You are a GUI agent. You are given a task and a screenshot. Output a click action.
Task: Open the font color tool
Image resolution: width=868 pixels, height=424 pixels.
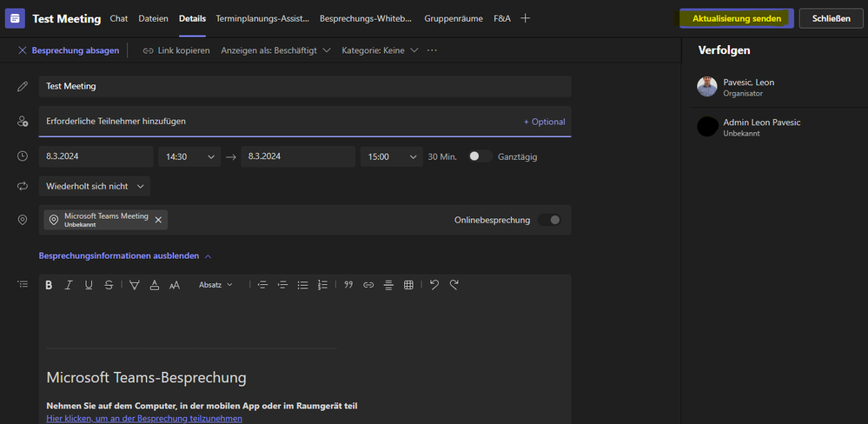pos(155,284)
